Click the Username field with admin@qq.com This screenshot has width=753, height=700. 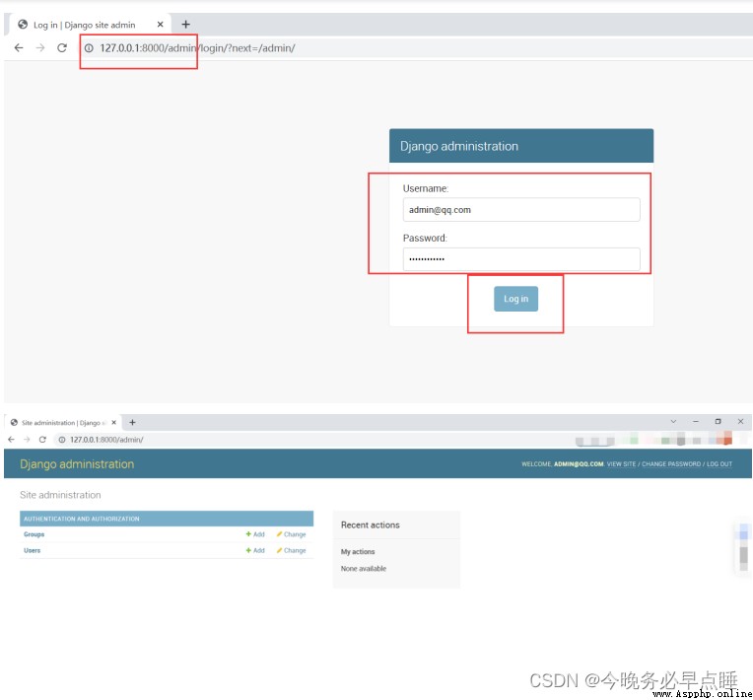521,209
